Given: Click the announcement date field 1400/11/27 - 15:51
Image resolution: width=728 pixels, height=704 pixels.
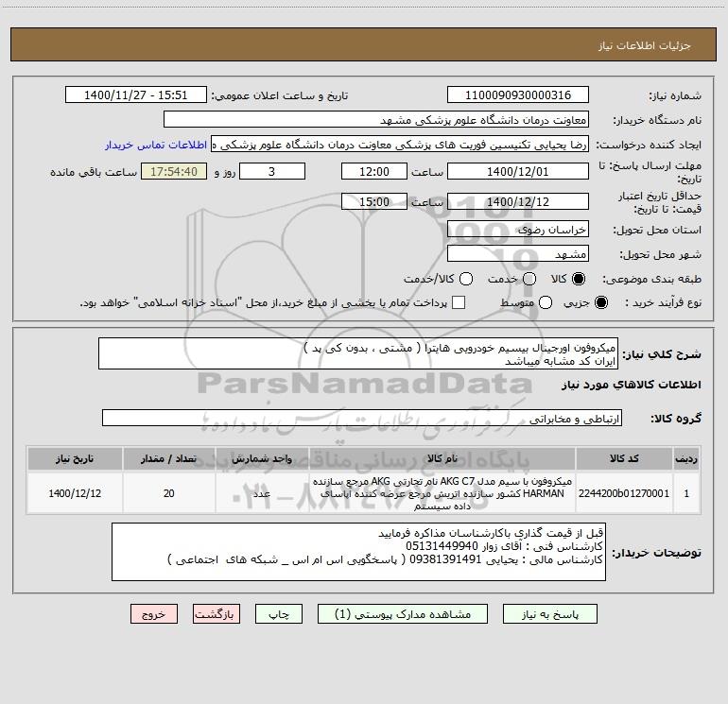Looking at the screenshot, I should coord(136,95).
